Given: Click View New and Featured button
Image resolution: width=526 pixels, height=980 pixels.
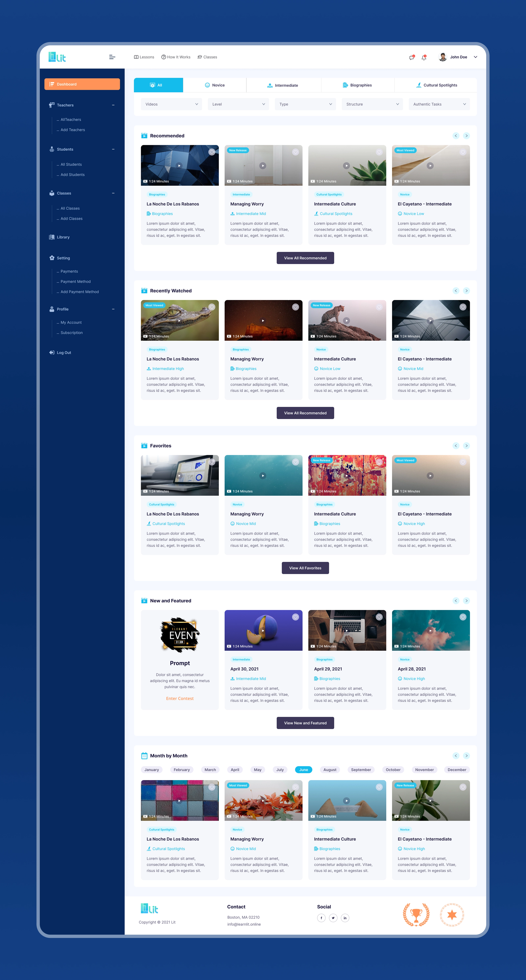Looking at the screenshot, I should pyautogui.click(x=305, y=723).
